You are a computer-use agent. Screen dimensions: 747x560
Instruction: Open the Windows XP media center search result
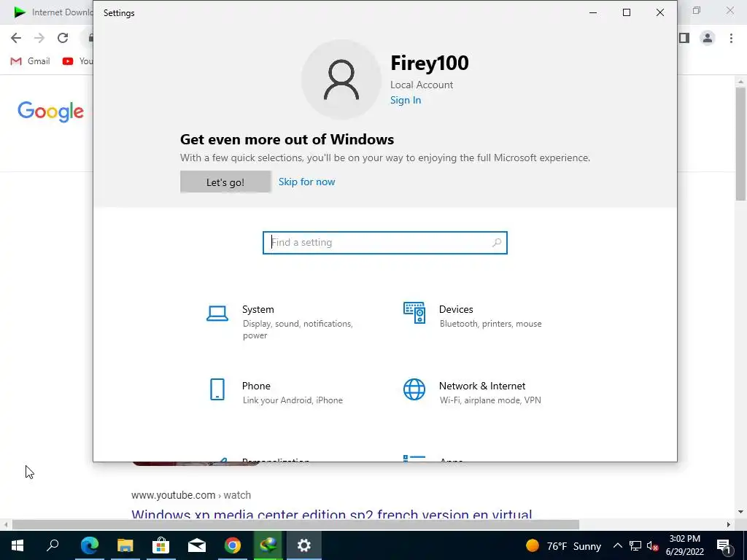(x=332, y=514)
